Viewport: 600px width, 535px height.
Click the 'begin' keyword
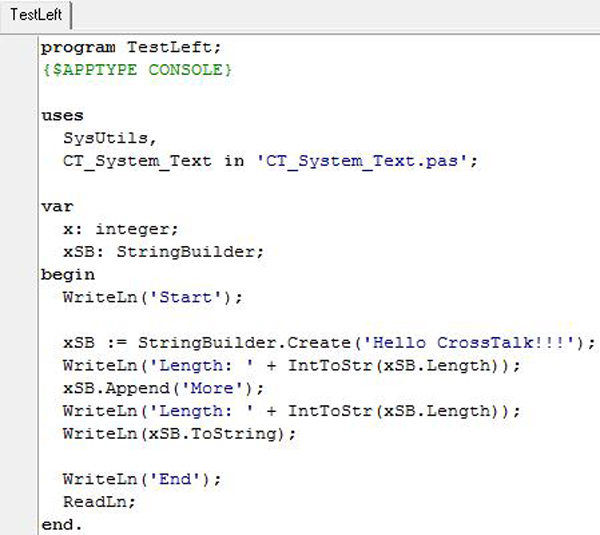tap(67, 274)
